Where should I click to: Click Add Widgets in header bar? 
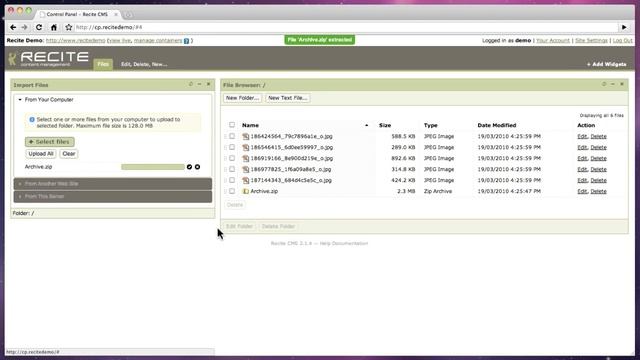[607, 64]
